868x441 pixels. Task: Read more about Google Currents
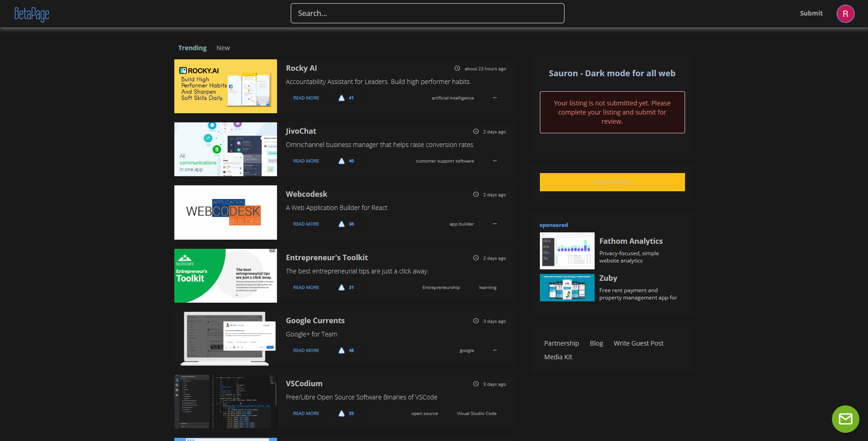[306, 351]
